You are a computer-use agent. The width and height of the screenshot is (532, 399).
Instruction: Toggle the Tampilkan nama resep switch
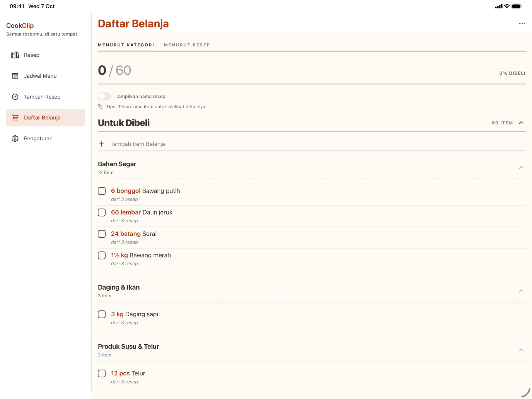pyautogui.click(x=104, y=96)
